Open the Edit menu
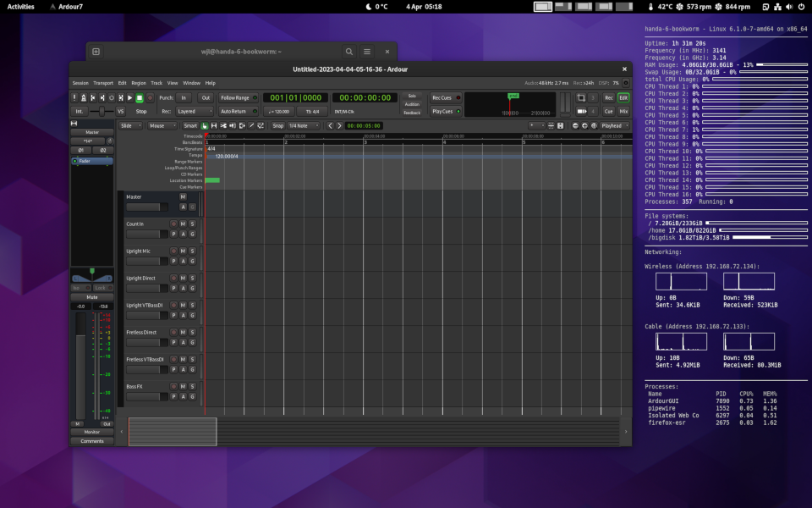This screenshot has height=508, width=812. pyautogui.click(x=122, y=83)
